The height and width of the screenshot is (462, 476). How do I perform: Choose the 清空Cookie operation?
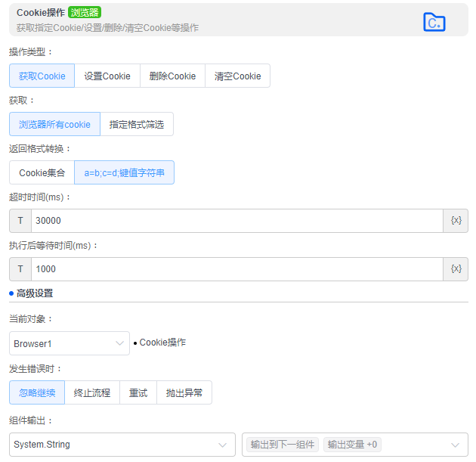click(x=237, y=76)
